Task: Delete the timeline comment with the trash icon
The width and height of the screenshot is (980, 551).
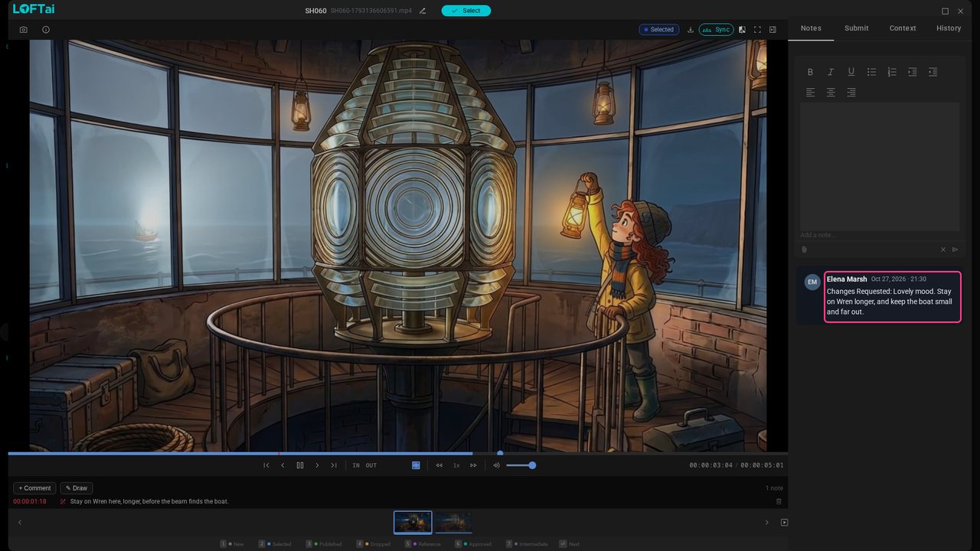Action: tap(779, 501)
